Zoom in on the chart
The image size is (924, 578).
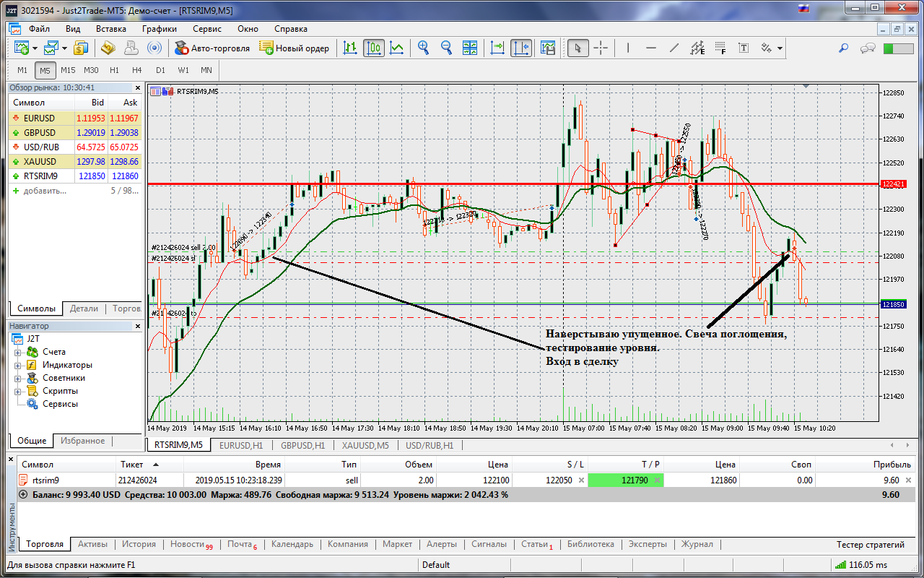424,48
